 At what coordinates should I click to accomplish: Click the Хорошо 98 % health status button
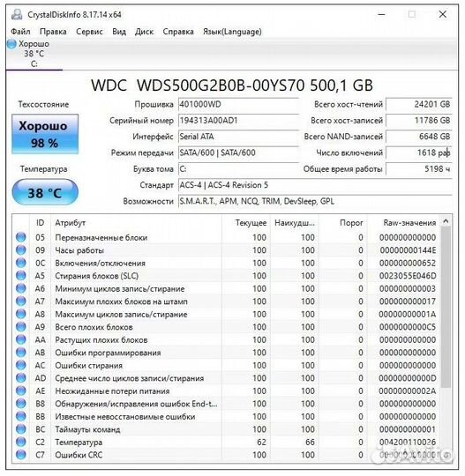pyautogui.click(x=45, y=134)
